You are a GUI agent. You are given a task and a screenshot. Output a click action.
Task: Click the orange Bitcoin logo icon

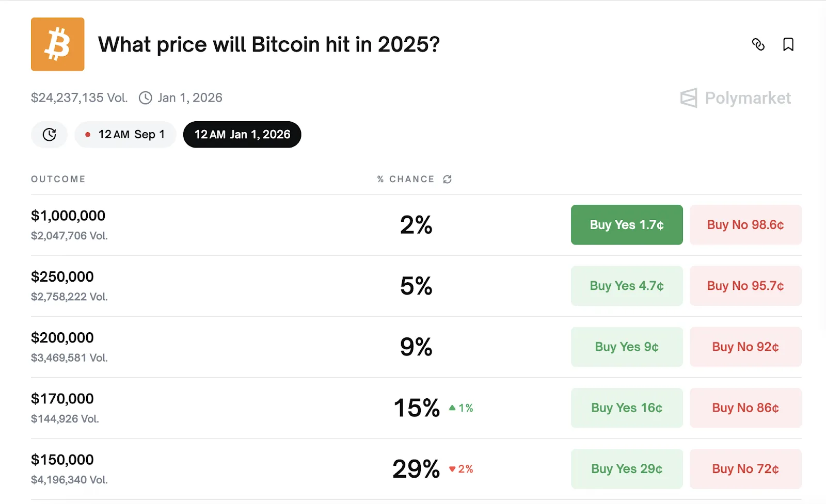point(57,44)
